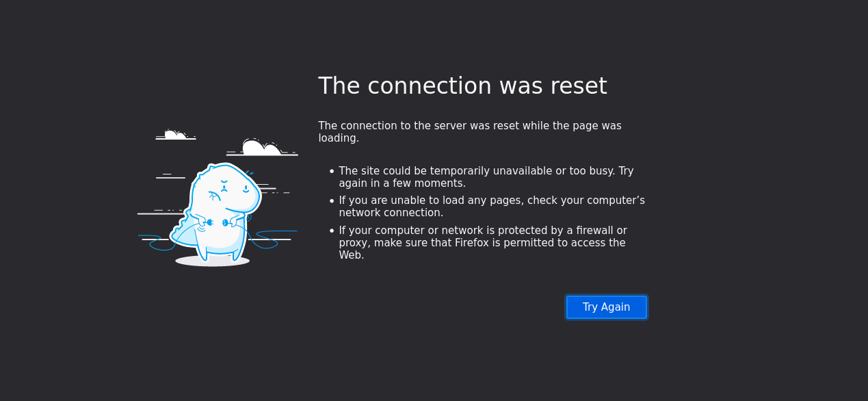Select the "The connection was reset" heading
Viewport: 868px width, 401px height.
click(x=462, y=86)
